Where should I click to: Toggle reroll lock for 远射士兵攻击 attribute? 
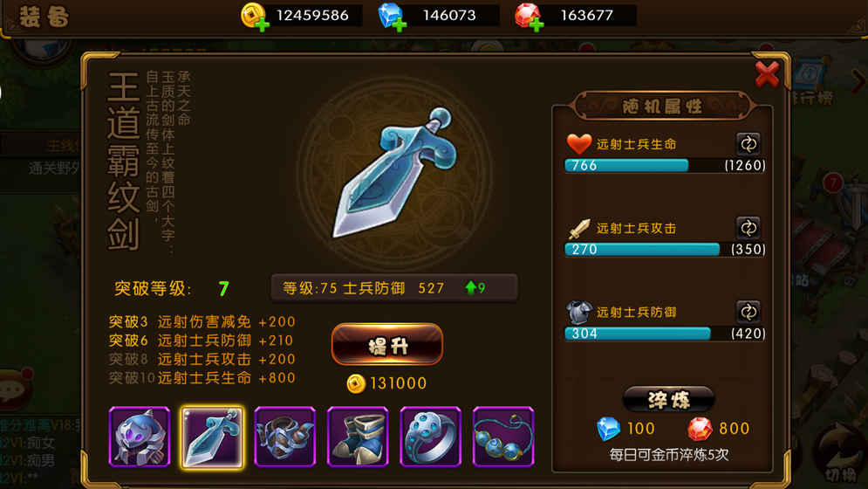pyautogui.click(x=748, y=228)
